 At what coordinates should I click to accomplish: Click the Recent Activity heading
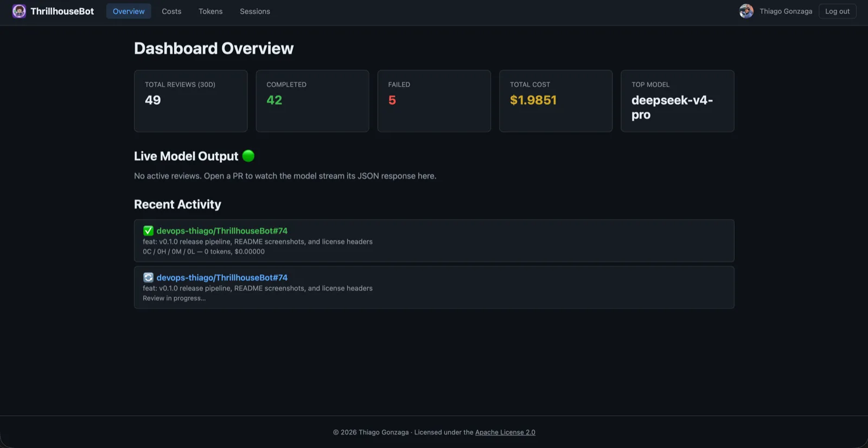tap(177, 204)
